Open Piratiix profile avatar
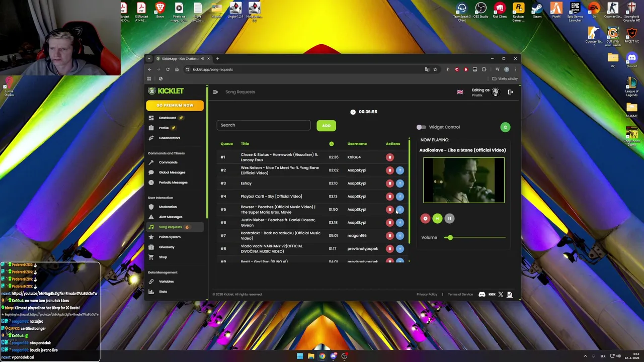Screen dimensions: 644x362 (x=495, y=92)
